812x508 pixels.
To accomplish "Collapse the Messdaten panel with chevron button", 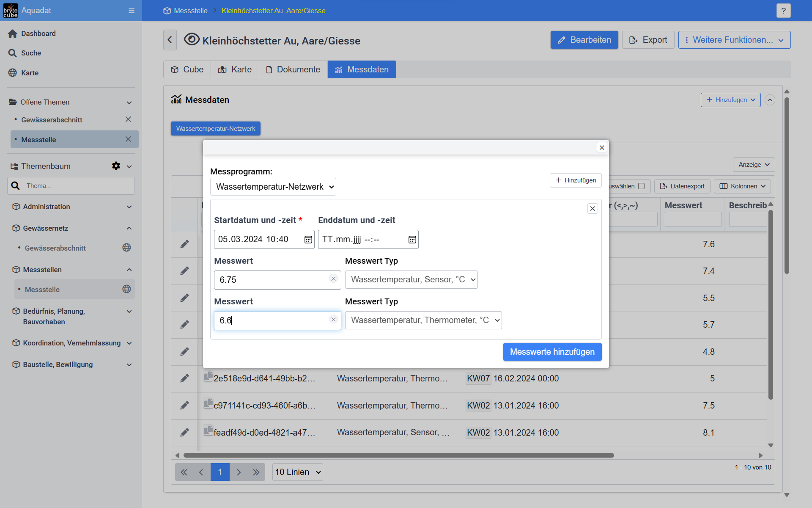I will pos(770,100).
